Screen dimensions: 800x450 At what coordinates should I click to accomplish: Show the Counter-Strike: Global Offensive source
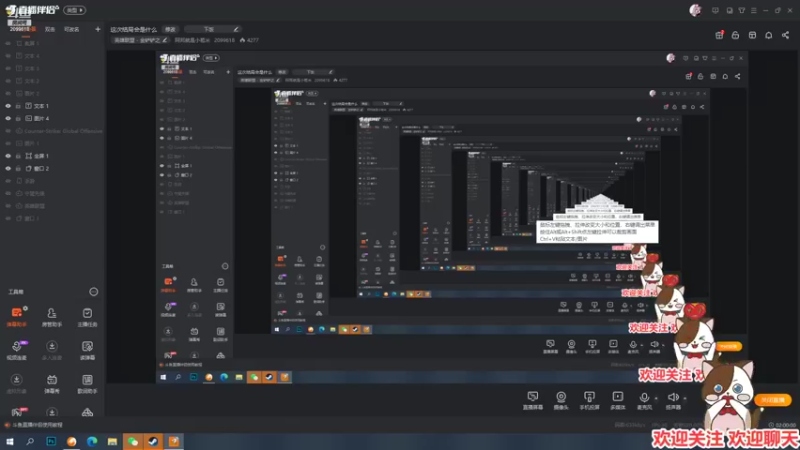(x=8, y=131)
